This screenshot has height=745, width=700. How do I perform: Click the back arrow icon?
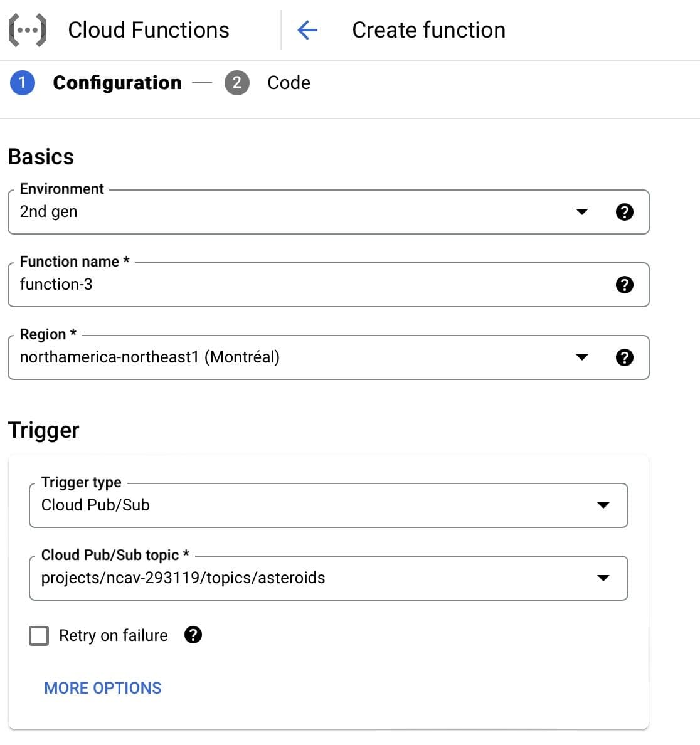tap(307, 30)
